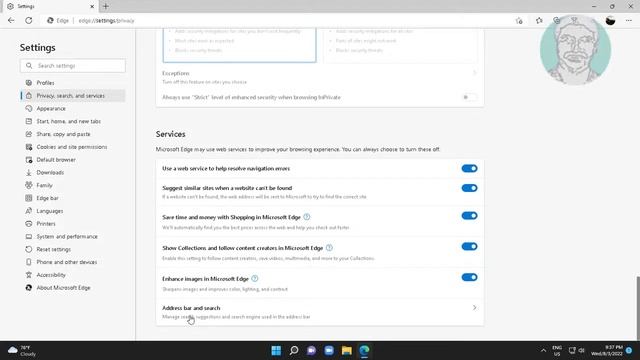640x360 pixels.
Task: Show hidden system tray icons
Action: click(543, 351)
